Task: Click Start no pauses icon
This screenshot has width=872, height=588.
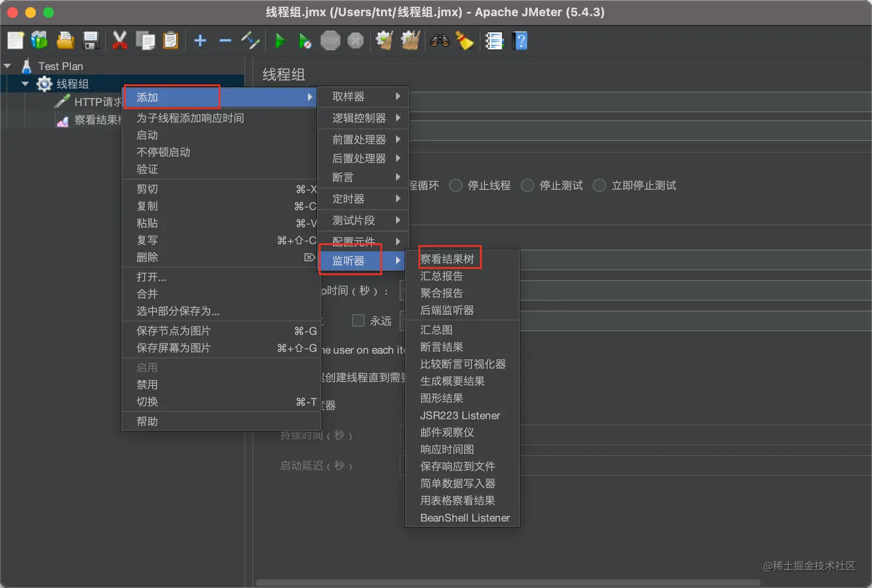Action: tap(305, 40)
